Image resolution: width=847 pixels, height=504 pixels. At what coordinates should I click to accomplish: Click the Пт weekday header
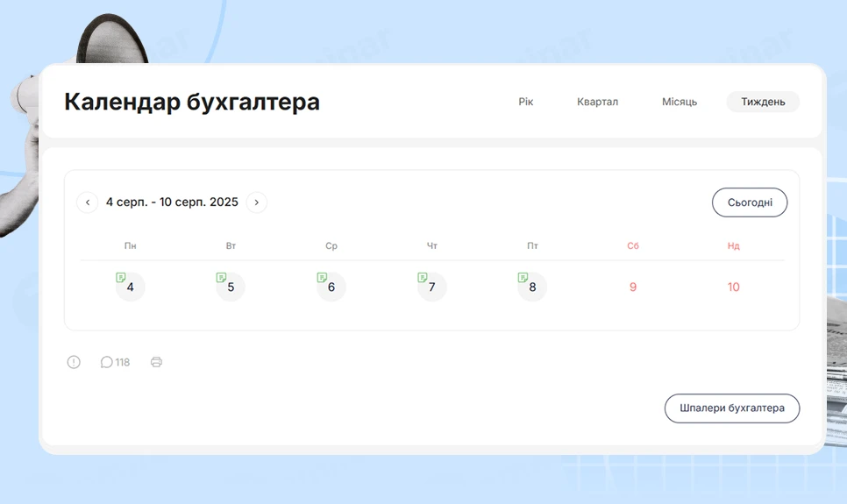coord(532,245)
